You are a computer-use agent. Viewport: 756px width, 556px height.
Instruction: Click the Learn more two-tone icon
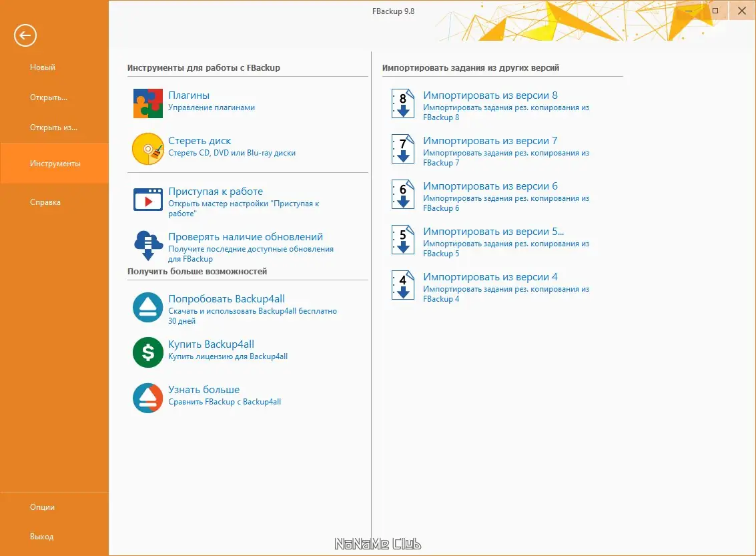point(148,398)
